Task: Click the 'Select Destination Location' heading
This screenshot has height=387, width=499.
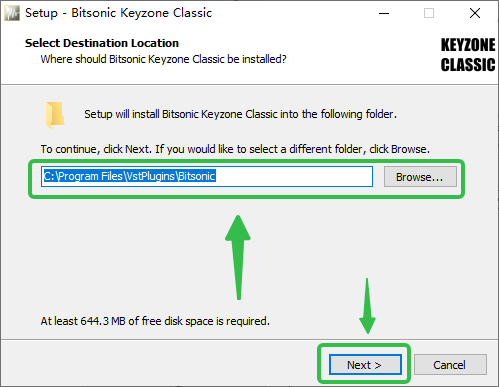Action: (102, 43)
